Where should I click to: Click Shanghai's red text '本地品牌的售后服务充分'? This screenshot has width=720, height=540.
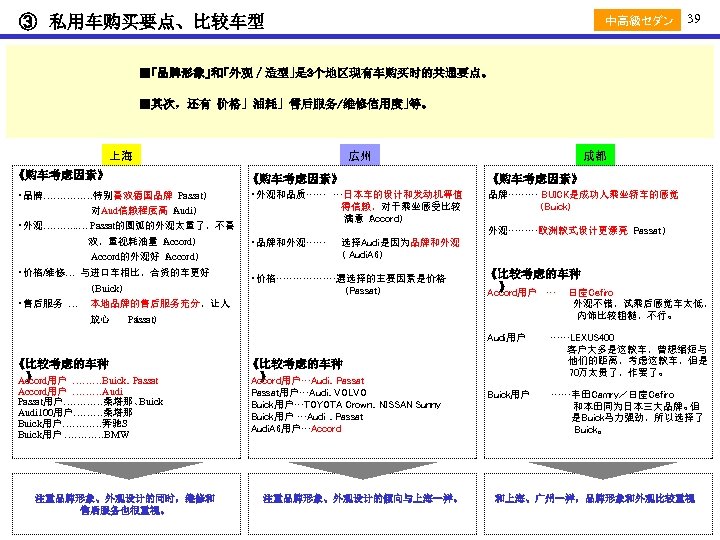[145, 304]
